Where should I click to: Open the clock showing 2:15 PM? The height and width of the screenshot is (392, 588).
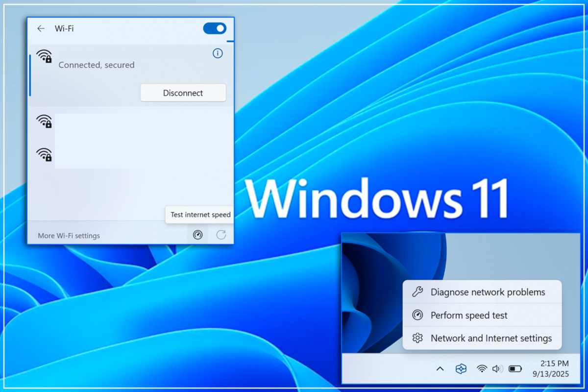pos(555,364)
